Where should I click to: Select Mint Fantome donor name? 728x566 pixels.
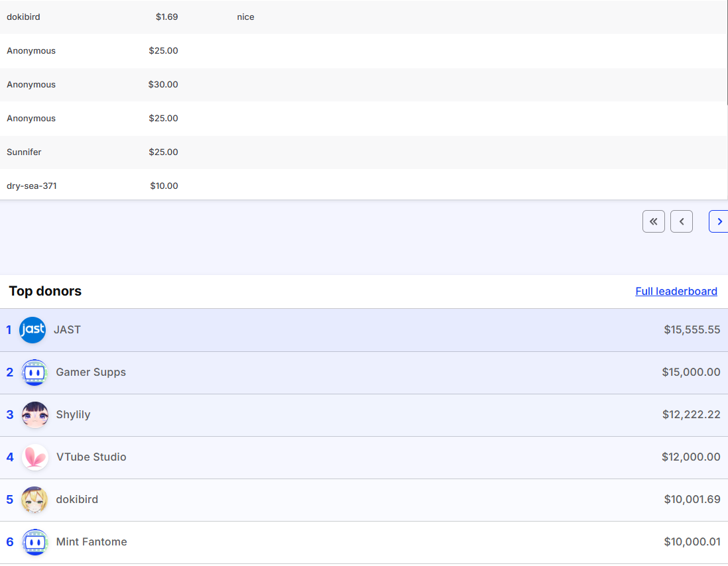(x=91, y=542)
